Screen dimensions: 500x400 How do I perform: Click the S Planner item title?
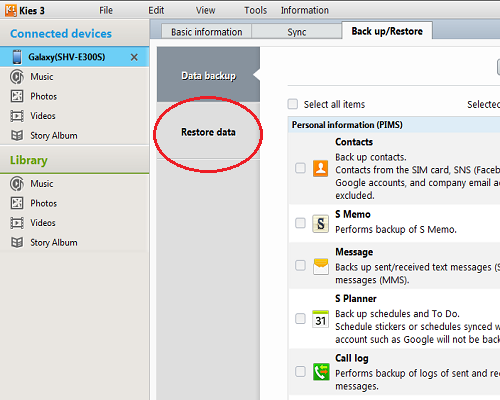(356, 299)
